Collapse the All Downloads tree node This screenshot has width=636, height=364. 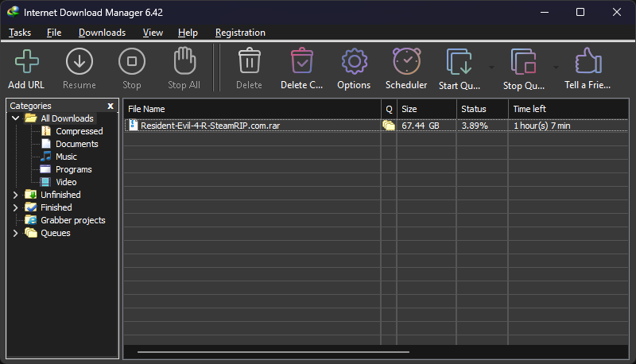(15, 118)
